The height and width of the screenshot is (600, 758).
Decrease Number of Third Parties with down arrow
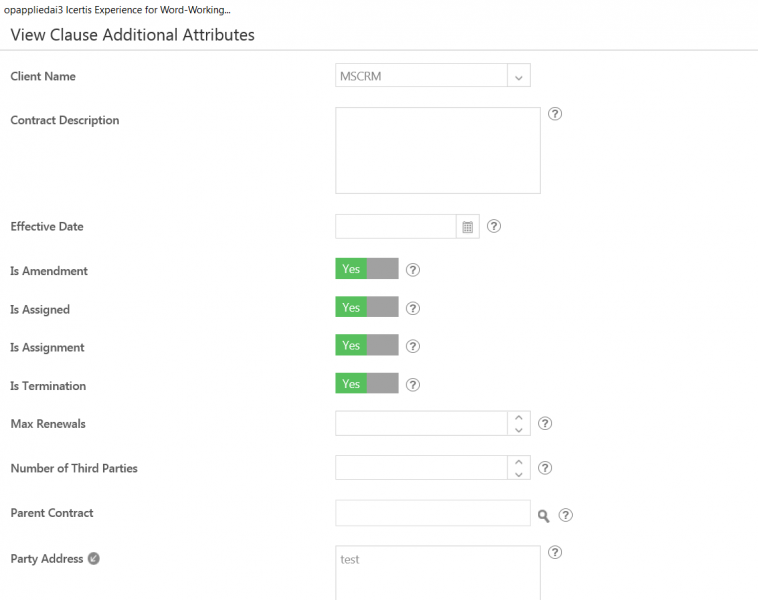pos(518,474)
